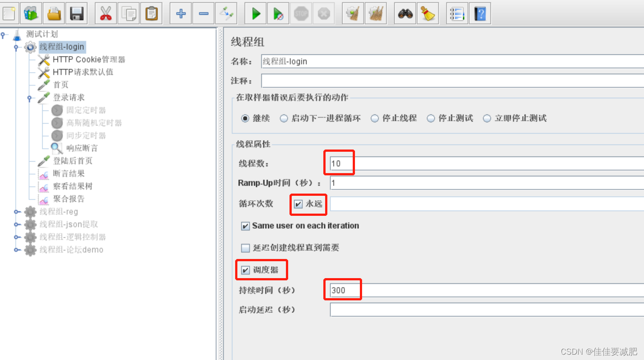Click the Reset Search broom icon

[428, 13]
